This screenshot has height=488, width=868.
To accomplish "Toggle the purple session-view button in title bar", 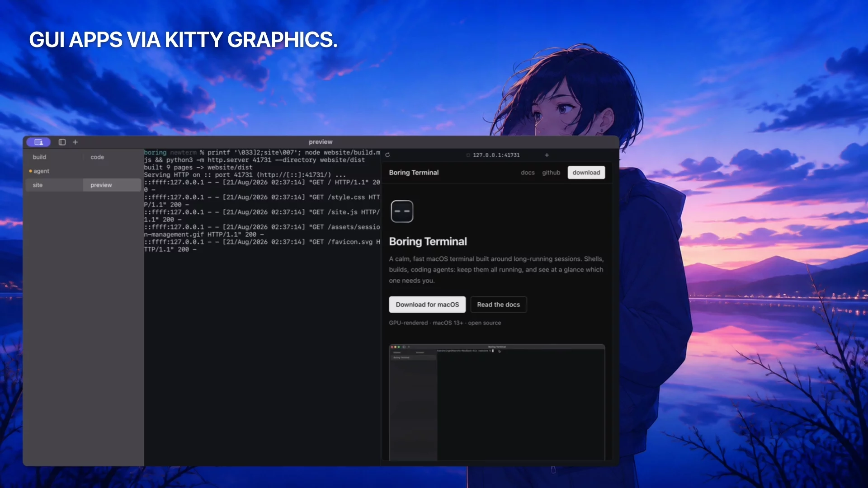I will coord(38,142).
